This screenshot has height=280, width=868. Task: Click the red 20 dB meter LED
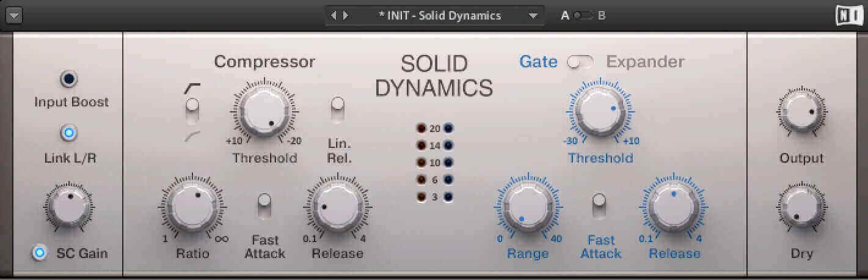click(421, 128)
